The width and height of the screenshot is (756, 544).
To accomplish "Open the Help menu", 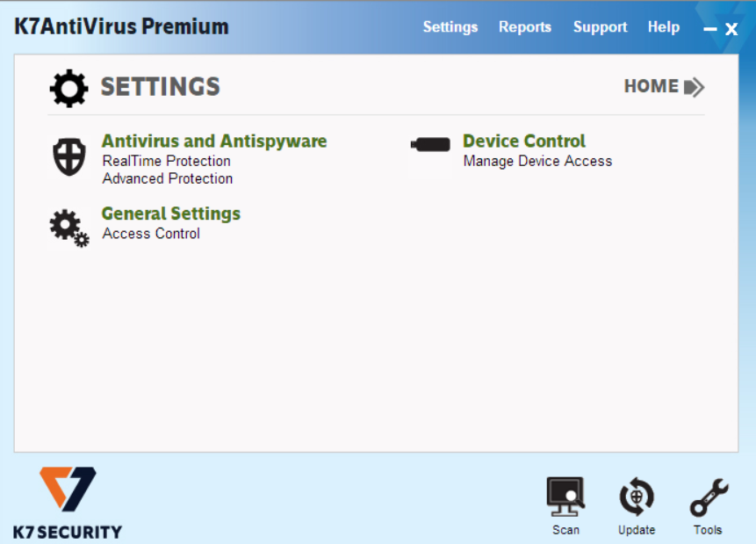I will pyautogui.click(x=663, y=27).
